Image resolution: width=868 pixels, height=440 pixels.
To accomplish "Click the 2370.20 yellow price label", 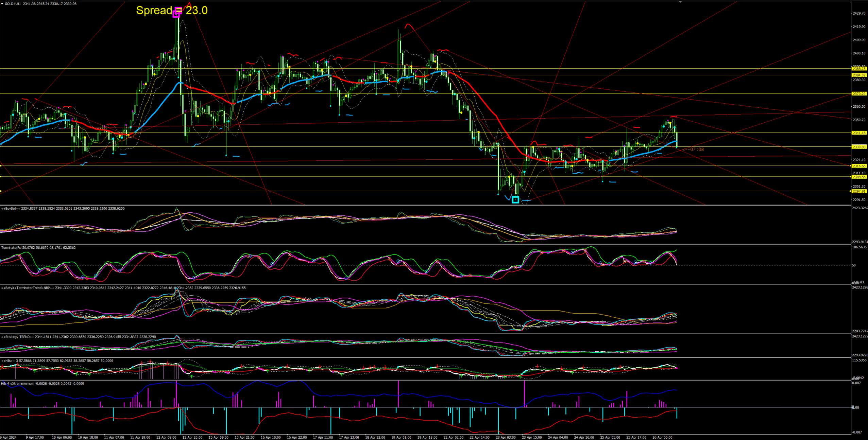I will point(859,94).
